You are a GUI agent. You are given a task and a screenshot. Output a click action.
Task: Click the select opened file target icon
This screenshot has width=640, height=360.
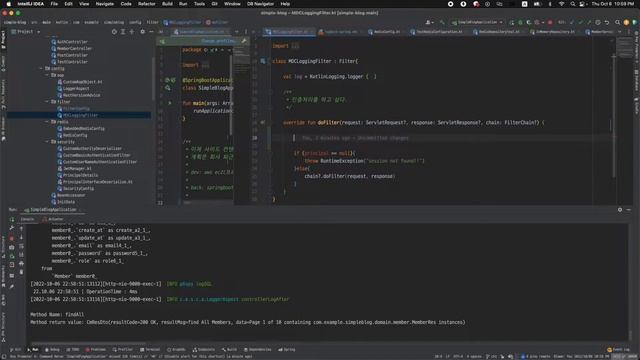pos(114,31)
